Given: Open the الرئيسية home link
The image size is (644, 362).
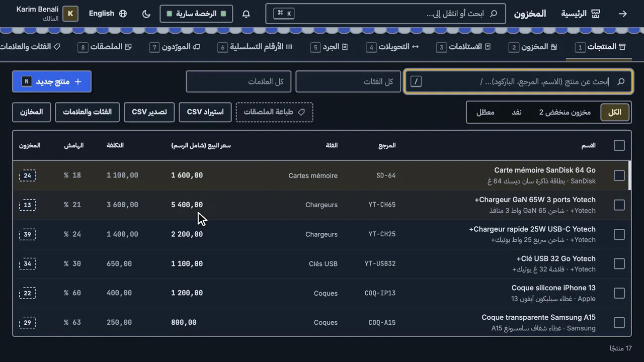Looking at the screenshot, I should click(581, 14).
